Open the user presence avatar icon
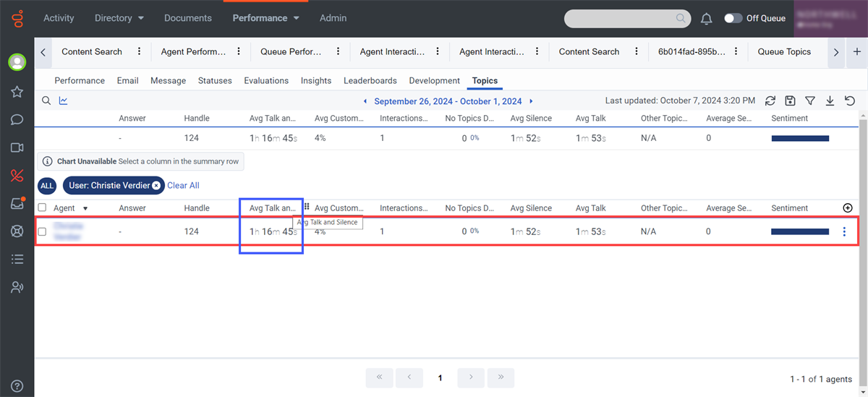The width and height of the screenshot is (868, 397). click(x=17, y=62)
